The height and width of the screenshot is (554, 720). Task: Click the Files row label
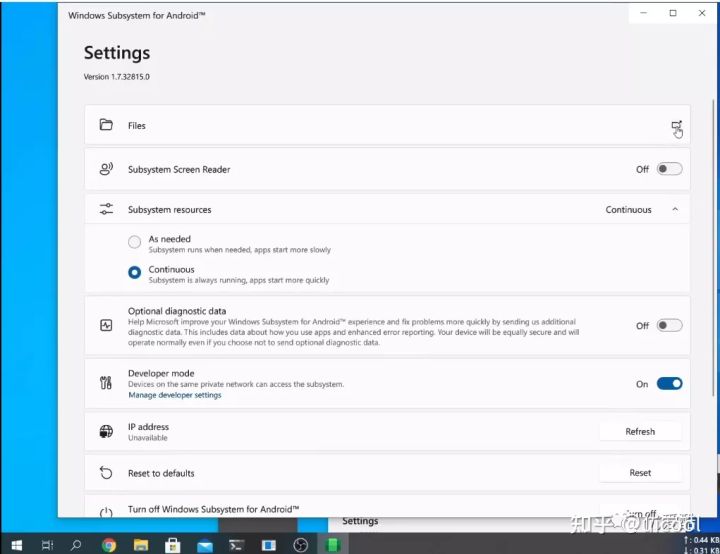click(x=137, y=125)
